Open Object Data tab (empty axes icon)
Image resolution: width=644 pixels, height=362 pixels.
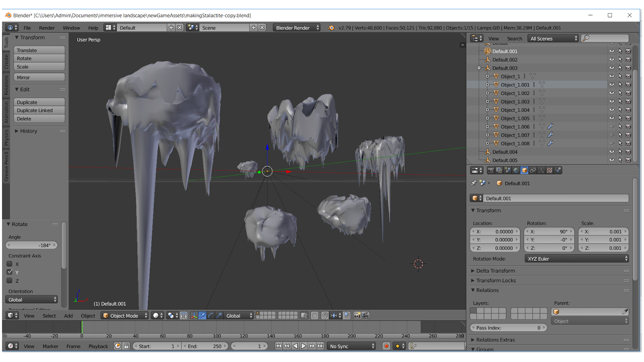click(541, 171)
